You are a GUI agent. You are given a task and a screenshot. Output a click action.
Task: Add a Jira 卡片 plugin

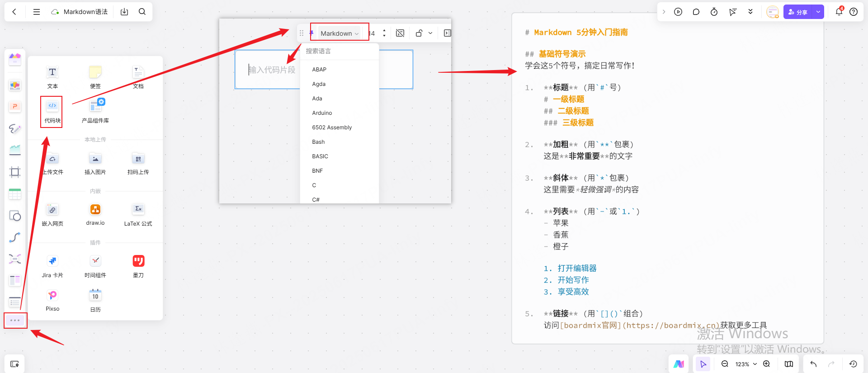click(52, 266)
